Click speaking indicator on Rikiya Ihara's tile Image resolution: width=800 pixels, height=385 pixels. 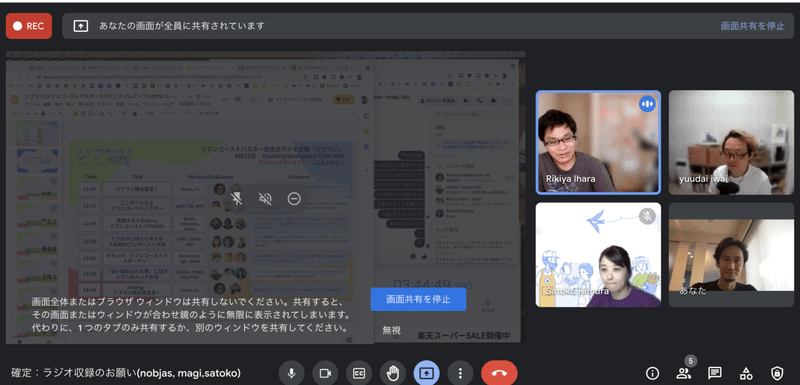[647, 104]
